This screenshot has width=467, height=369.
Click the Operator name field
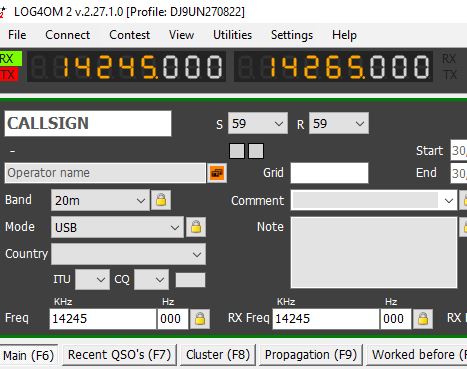105,173
